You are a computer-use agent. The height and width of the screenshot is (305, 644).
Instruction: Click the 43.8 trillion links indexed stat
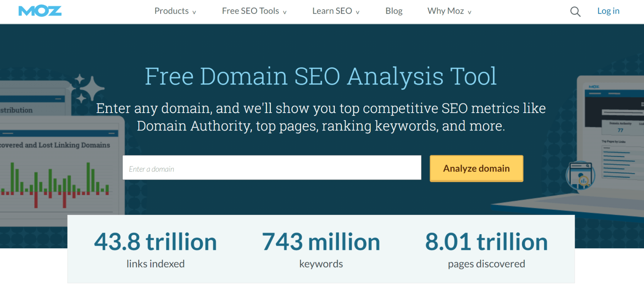[155, 249]
